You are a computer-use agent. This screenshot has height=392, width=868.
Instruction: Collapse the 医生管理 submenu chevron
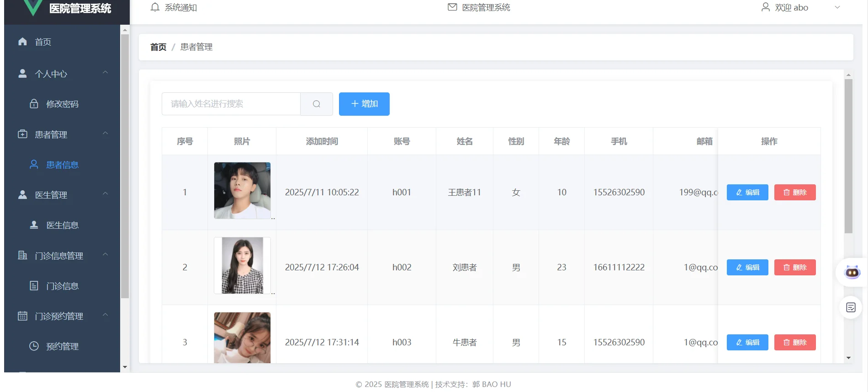point(106,194)
